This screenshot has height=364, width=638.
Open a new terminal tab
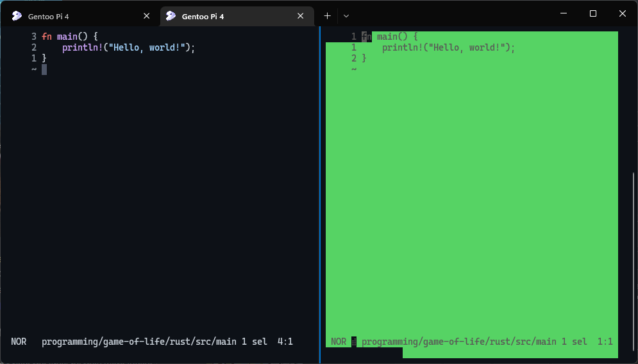327,16
